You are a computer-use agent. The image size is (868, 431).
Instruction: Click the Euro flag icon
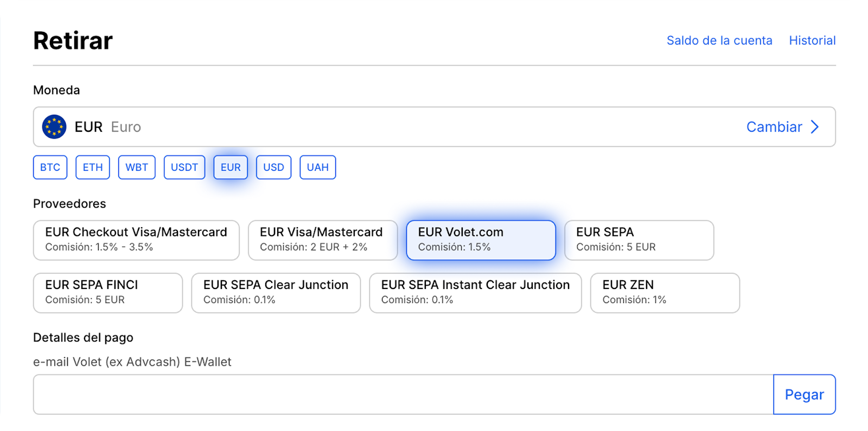pyautogui.click(x=54, y=127)
